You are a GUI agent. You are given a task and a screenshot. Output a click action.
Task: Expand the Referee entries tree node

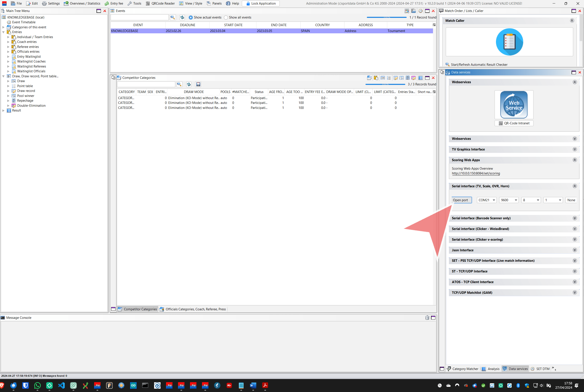click(8, 47)
